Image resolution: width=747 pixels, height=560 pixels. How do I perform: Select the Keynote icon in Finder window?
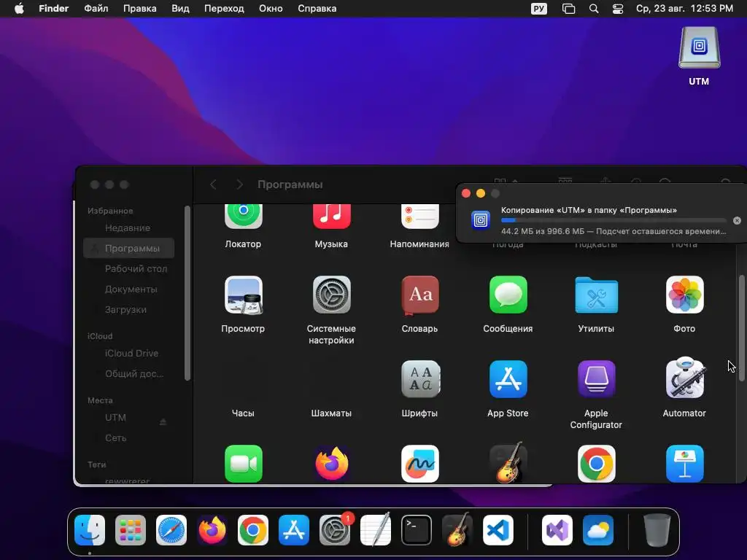tap(684, 463)
